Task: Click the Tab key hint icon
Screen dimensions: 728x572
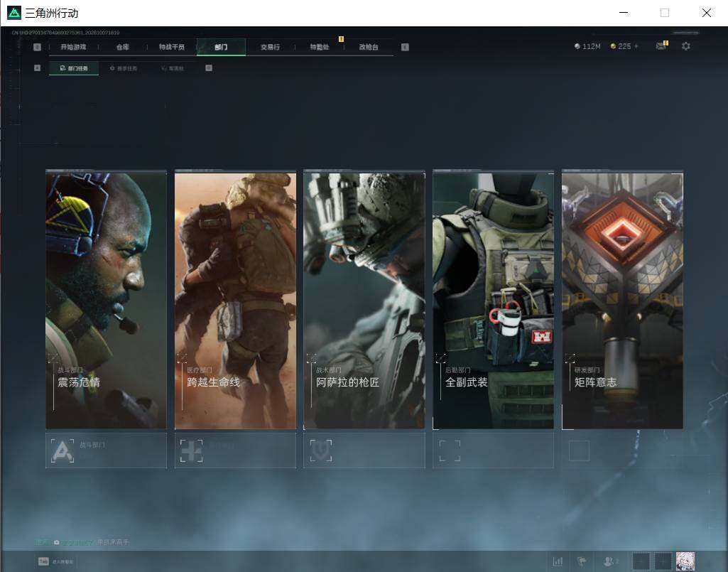Action: click(43, 561)
